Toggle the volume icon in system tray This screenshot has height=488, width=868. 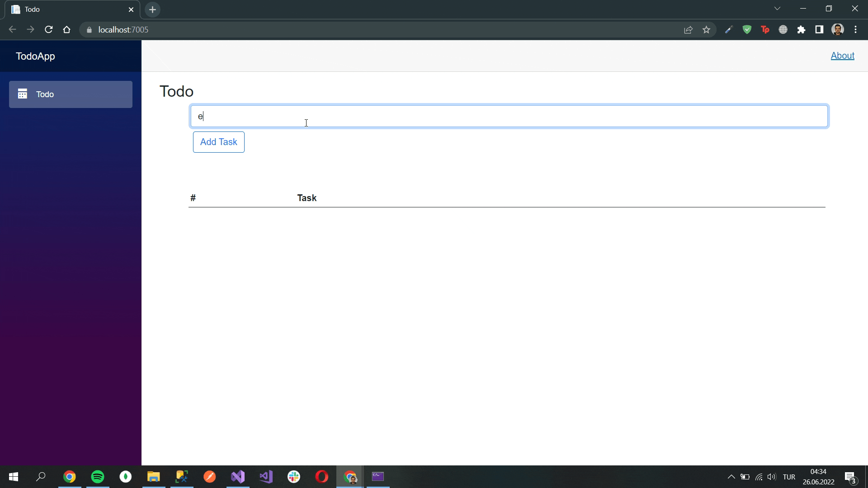(771, 477)
